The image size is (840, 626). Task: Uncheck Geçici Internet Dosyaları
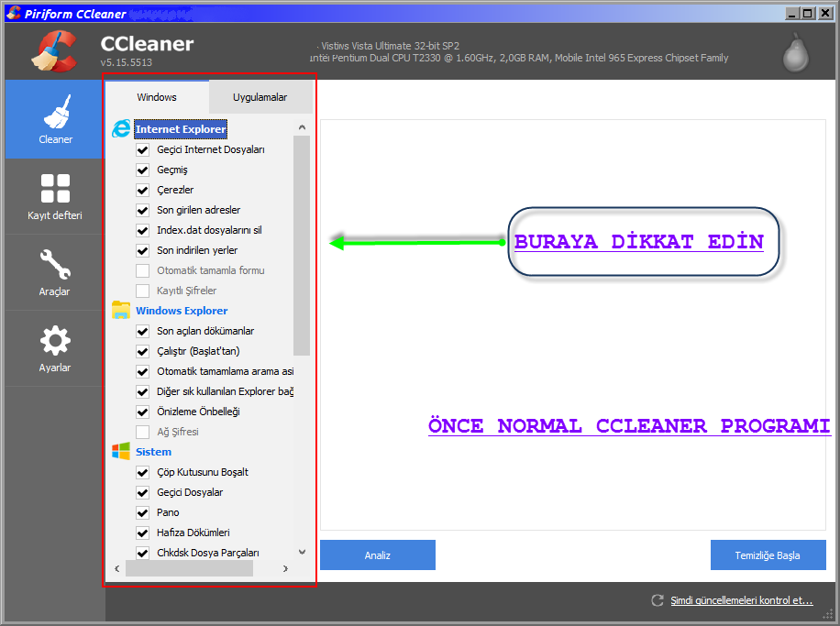tap(142, 149)
